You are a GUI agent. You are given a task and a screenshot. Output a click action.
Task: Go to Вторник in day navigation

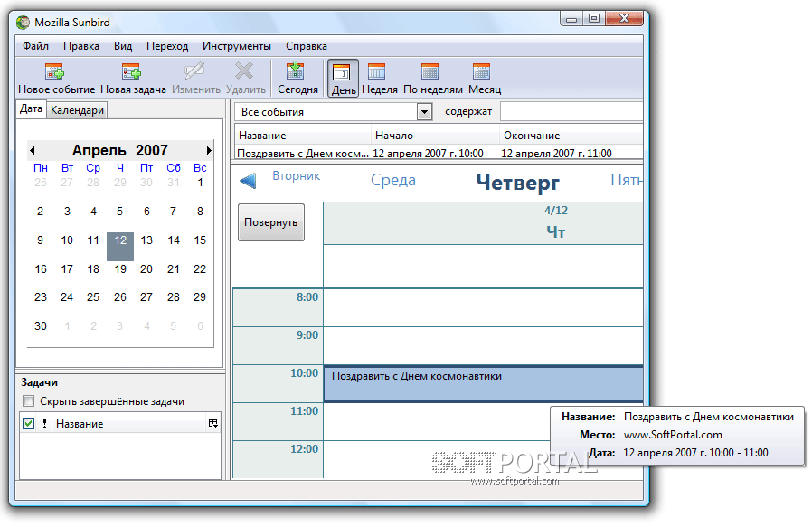click(297, 176)
